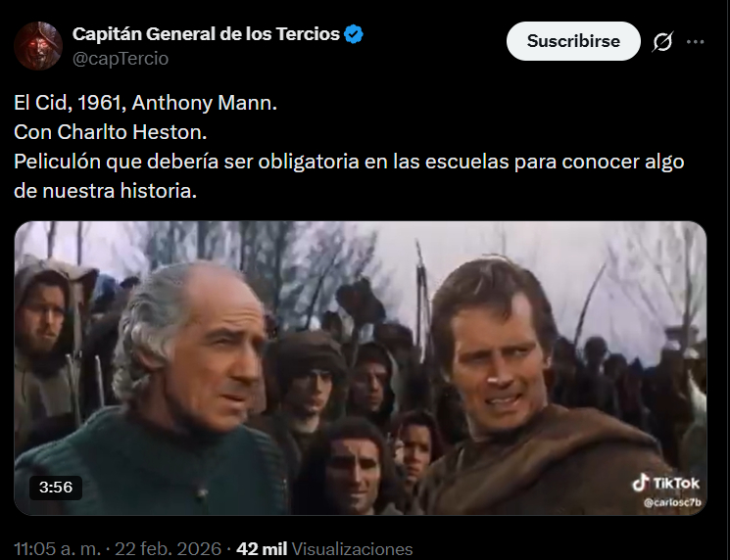This screenshot has height=560, width=730.
Task: Click the 22 feb. 2026 date
Action: point(169,549)
